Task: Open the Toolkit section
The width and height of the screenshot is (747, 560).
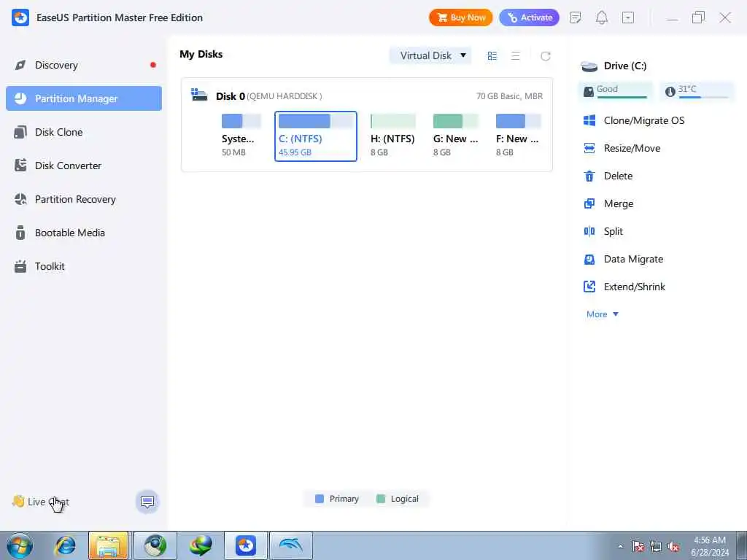Action: click(83, 266)
